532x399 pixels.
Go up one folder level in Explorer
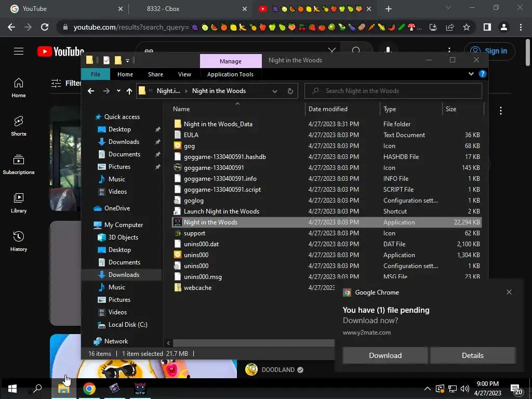click(x=129, y=91)
